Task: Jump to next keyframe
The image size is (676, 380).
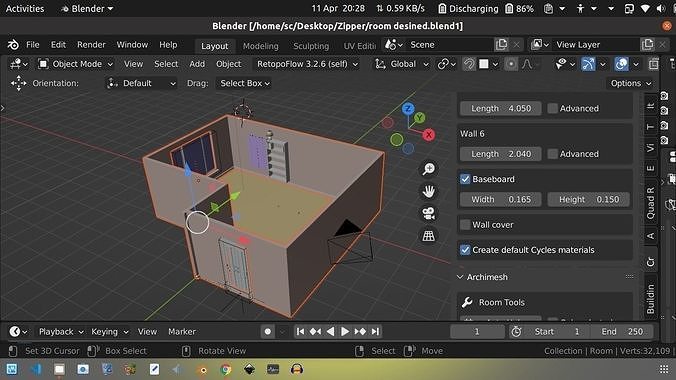Action: (360, 331)
